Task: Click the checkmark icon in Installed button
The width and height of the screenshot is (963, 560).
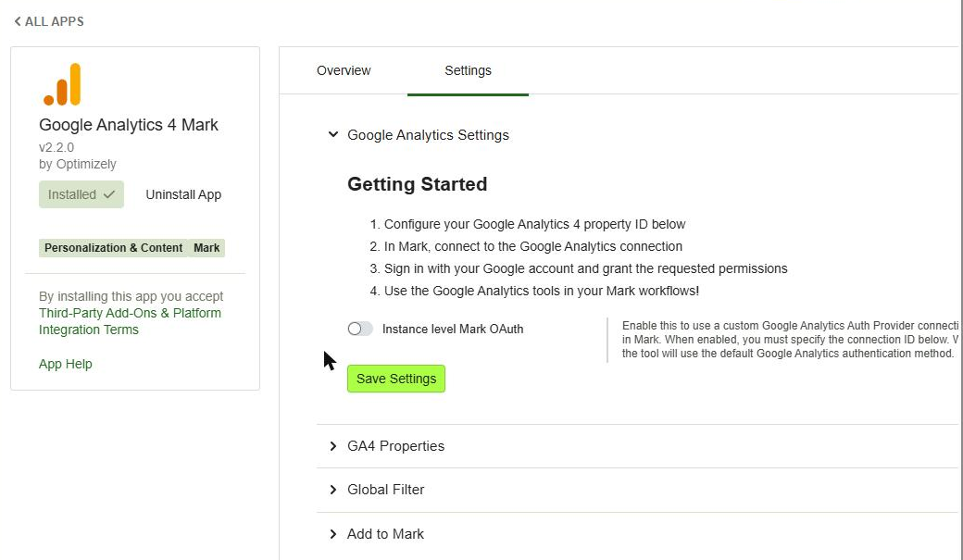Action: tap(109, 194)
